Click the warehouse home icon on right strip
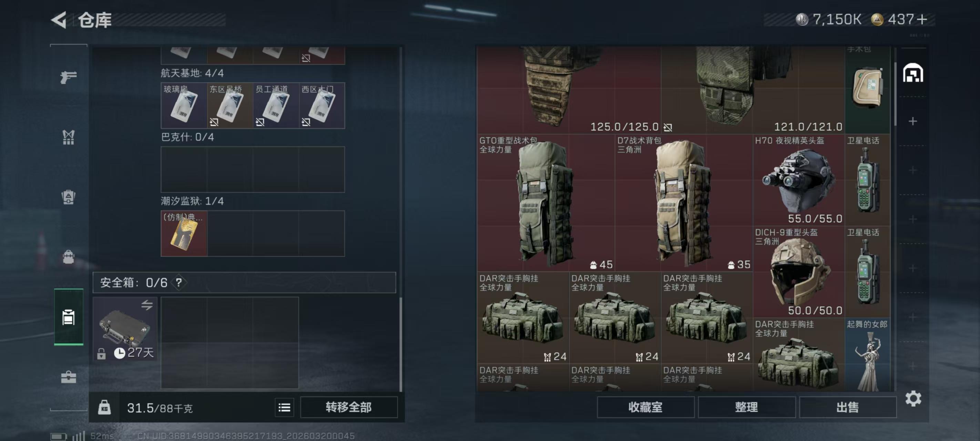 tap(913, 73)
